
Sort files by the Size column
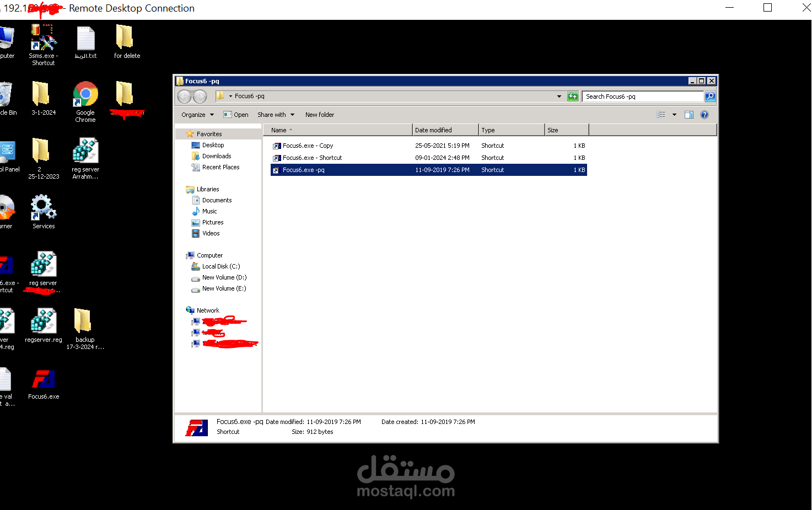tap(567, 130)
